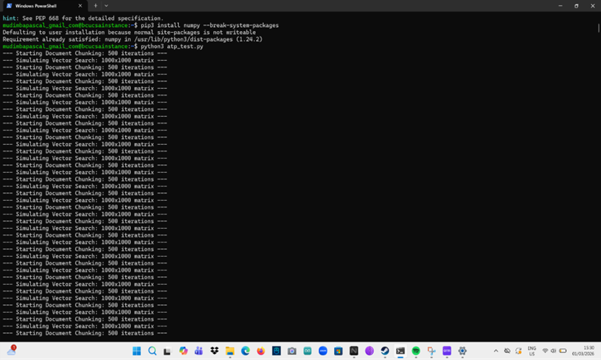
Task: Close the Windows PowerShell tab
Action: coord(80,6)
